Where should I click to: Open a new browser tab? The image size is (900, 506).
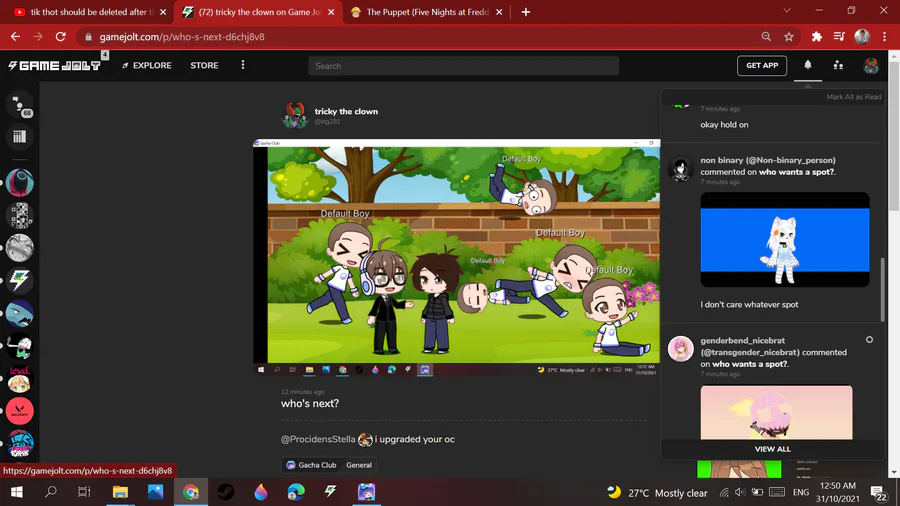coord(526,12)
